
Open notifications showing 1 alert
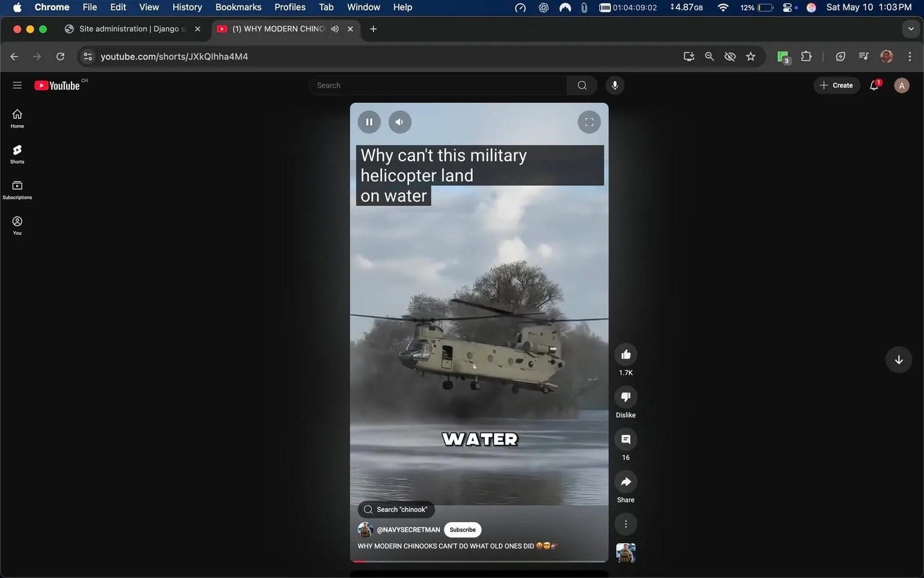(x=873, y=85)
